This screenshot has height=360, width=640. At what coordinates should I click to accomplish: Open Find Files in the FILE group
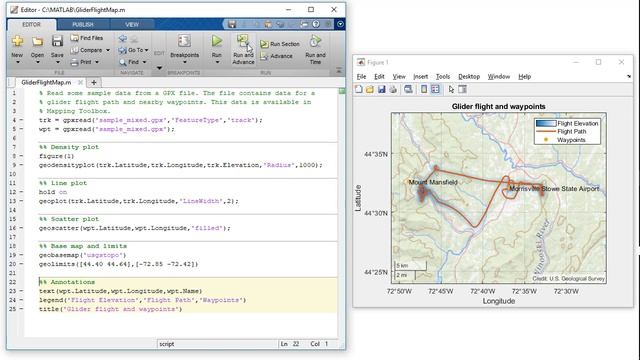(x=87, y=38)
